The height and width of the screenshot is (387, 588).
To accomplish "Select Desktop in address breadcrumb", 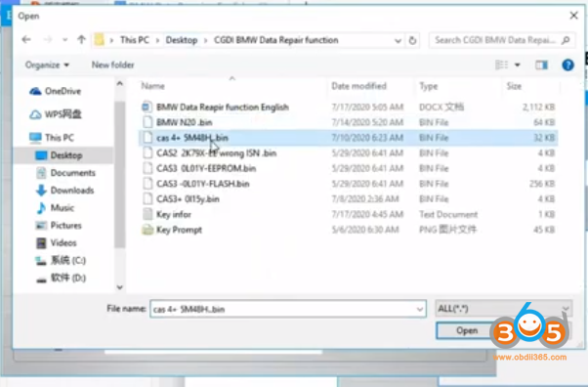I will pos(182,40).
